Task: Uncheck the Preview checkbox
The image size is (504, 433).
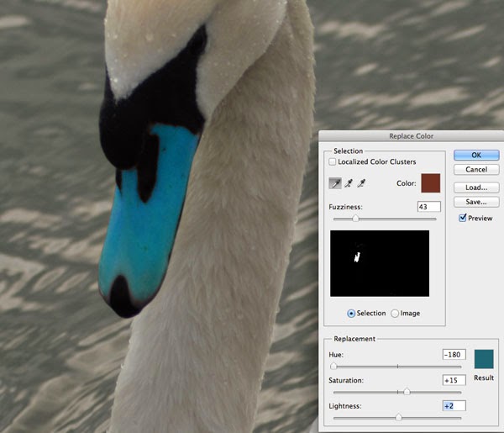Action: (463, 218)
